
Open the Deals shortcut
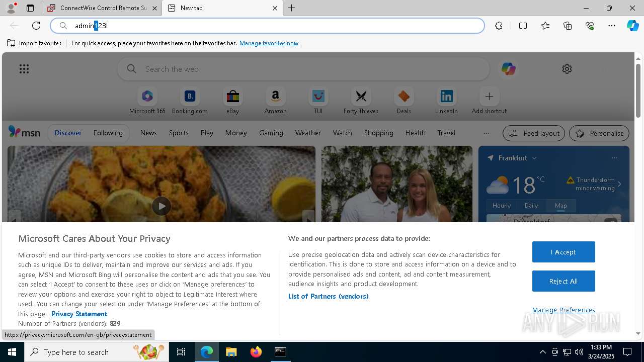point(404,101)
